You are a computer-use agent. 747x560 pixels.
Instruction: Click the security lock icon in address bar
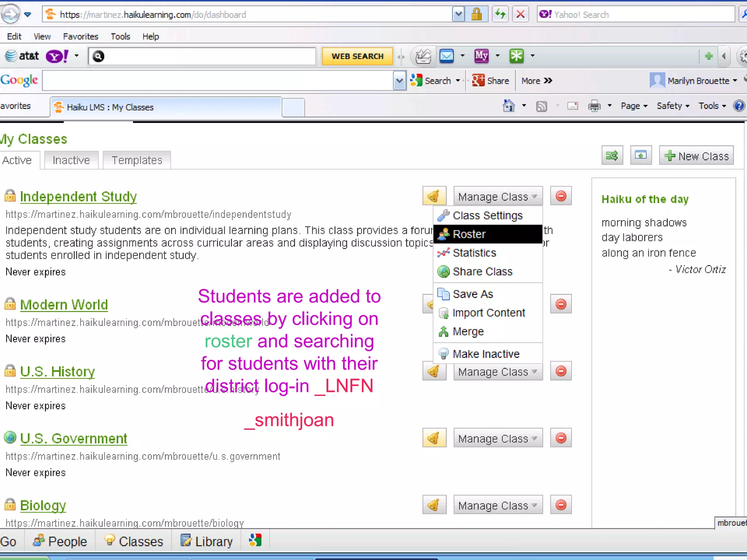[x=476, y=15]
